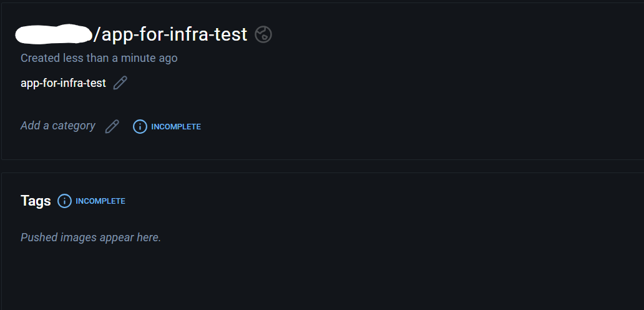Click blank area right of the globe icon
Viewport: 644px width, 310px height.
pos(437,34)
